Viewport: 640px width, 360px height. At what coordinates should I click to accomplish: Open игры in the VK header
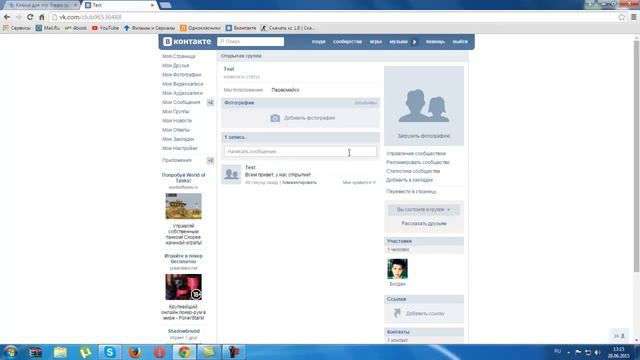coord(376,42)
